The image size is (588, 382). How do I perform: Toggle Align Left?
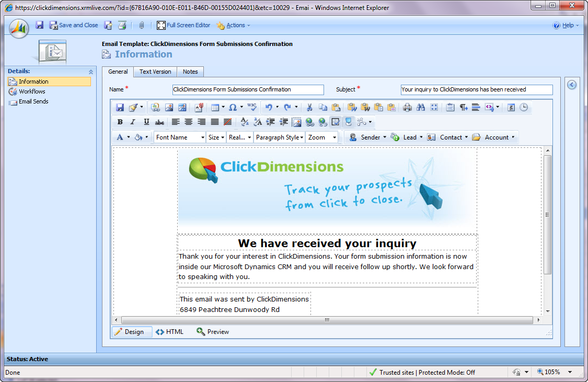(x=176, y=122)
